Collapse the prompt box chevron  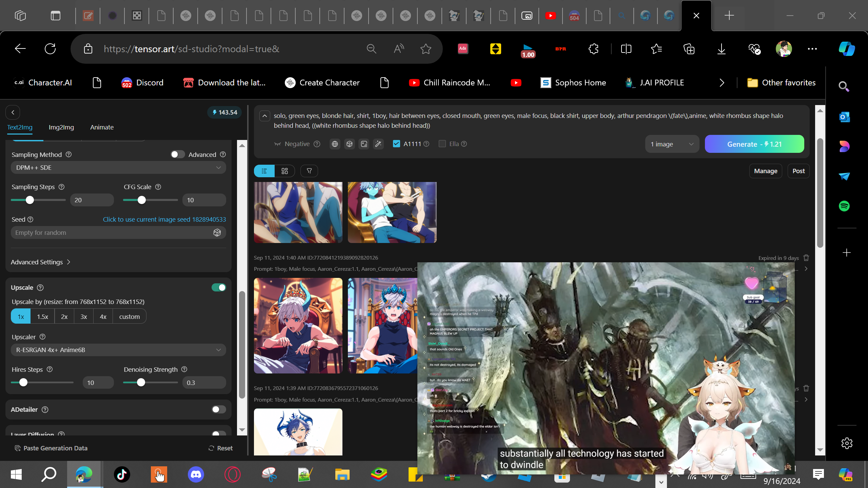[265, 116]
